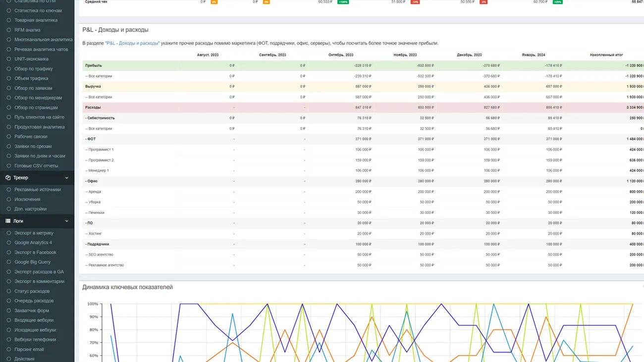The image size is (644, 362).
Task: Click circle icon next to RFM анализ
Action: click(x=9, y=30)
